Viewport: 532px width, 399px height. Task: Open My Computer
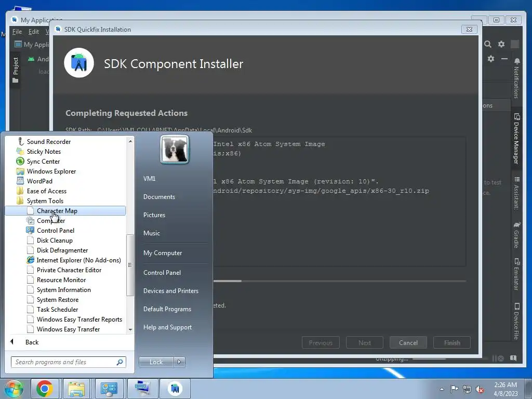pos(163,253)
